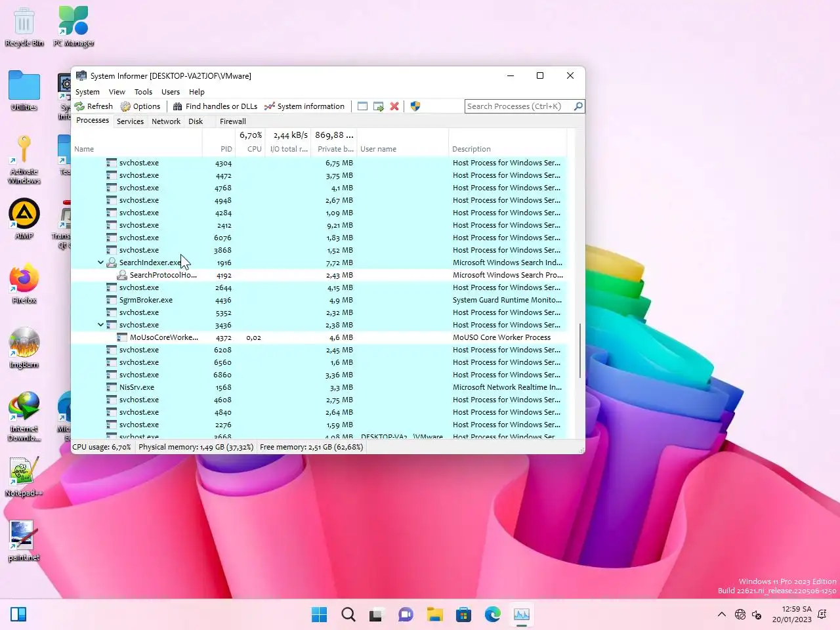Open Options from the toolbar

(x=140, y=106)
